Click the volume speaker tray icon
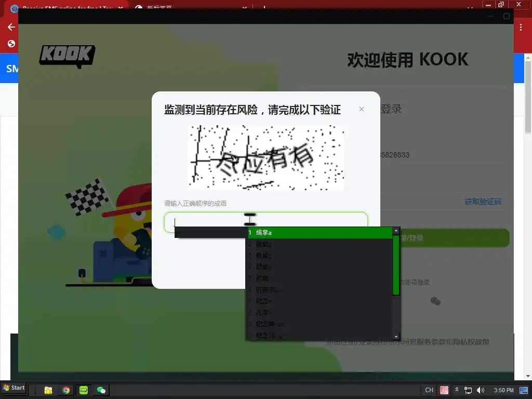This screenshot has height=399, width=532. coord(481,390)
